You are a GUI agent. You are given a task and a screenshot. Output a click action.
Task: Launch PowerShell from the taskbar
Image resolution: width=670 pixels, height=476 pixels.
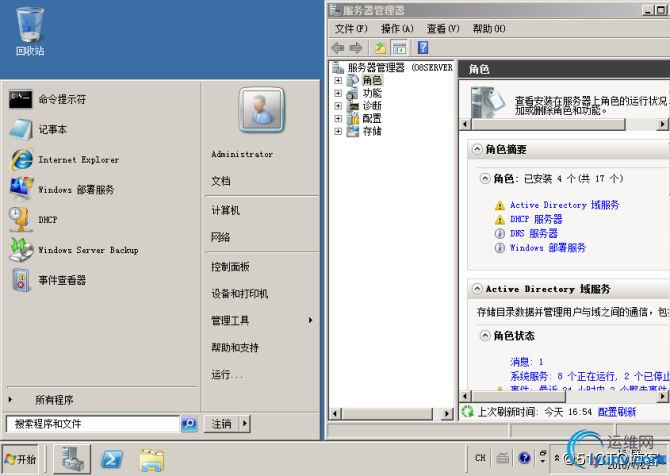112,460
